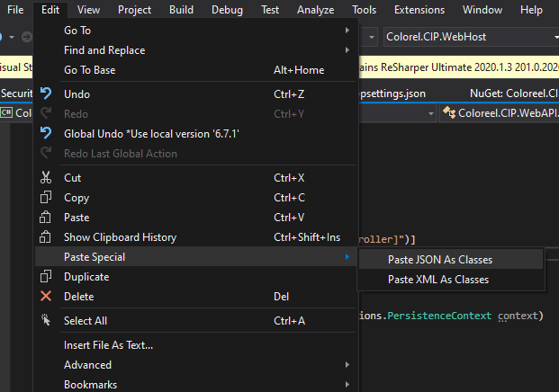The width and height of the screenshot is (559, 392).
Task: Select Show Clipboard History entry
Action: coord(196,237)
